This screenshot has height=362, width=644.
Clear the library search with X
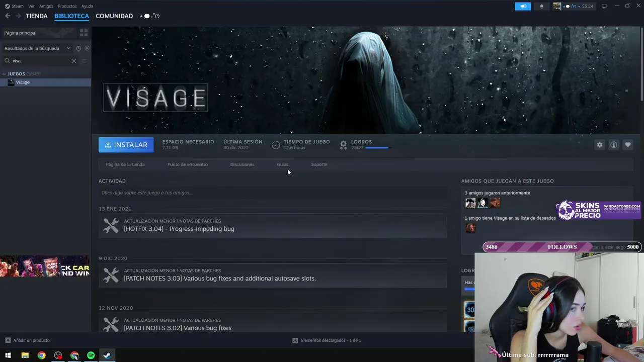tap(73, 61)
